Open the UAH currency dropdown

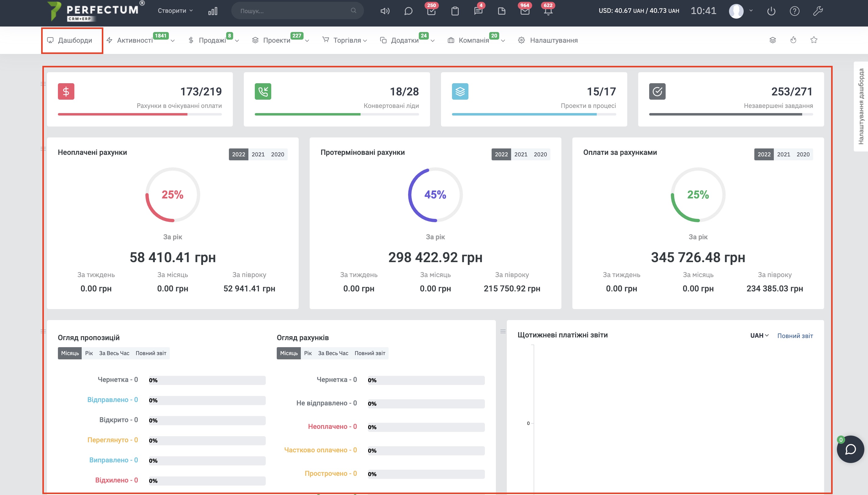(x=759, y=336)
